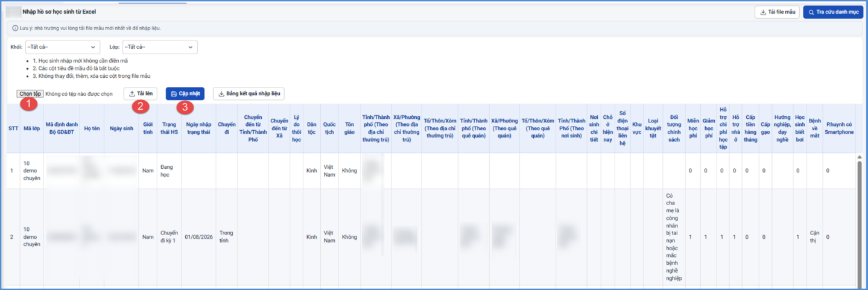Click the Tải file mẫu download button
The image size is (868, 290).
tap(777, 12)
